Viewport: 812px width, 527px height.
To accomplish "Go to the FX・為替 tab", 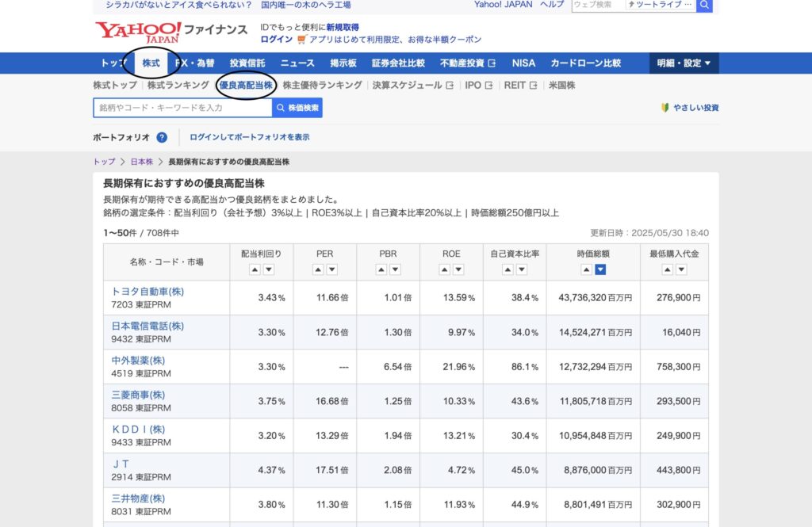I will 195,63.
